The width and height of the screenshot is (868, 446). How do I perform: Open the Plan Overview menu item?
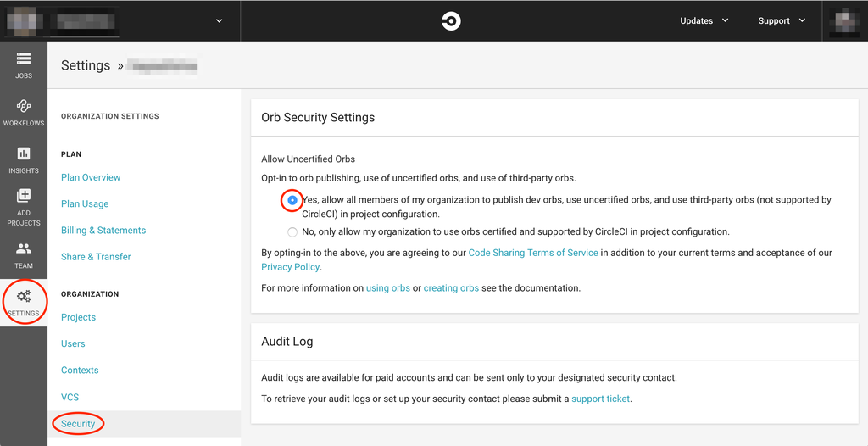click(91, 177)
